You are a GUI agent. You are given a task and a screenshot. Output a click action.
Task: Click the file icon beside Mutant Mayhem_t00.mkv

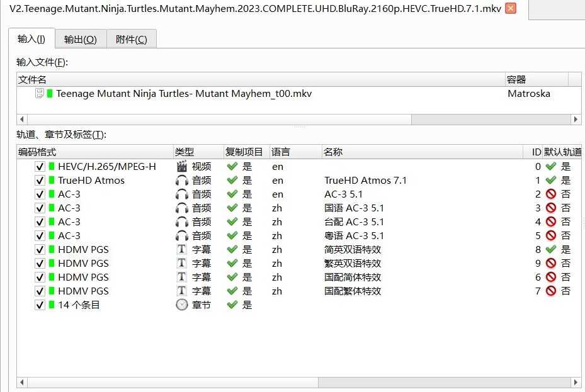click(x=39, y=93)
